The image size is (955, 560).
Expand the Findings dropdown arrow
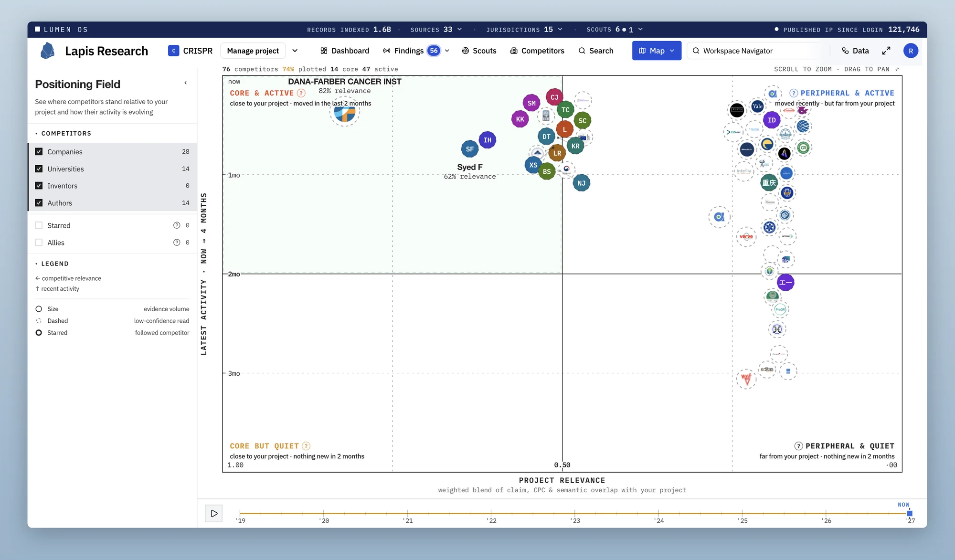(447, 51)
